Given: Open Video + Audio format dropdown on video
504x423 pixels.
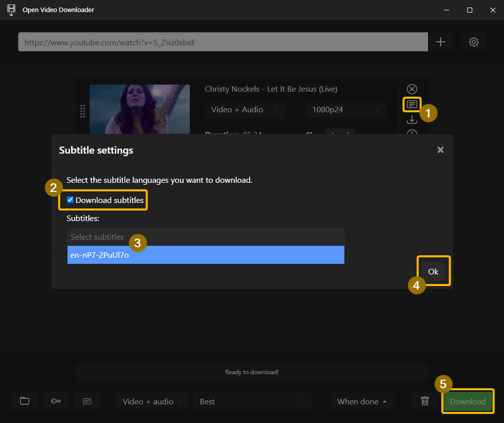Looking at the screenshot, I should click(245, 110).
